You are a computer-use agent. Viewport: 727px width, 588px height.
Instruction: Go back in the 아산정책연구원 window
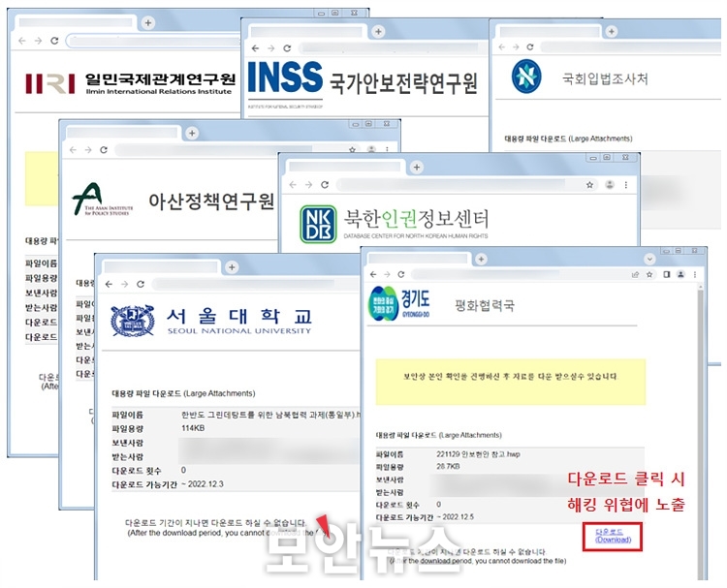[x=73, y=150]
